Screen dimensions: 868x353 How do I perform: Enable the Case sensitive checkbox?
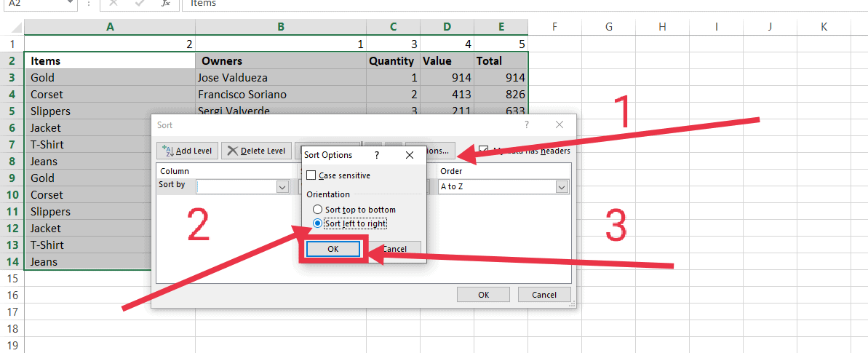point(311,175)
